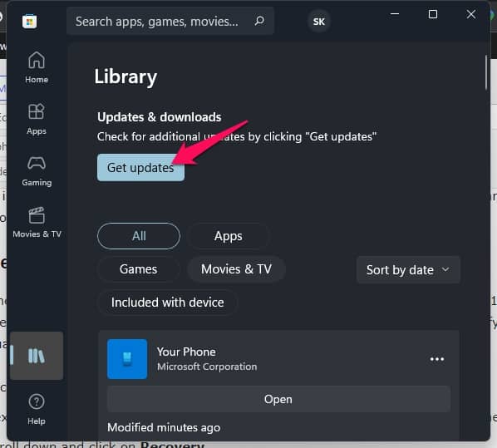Open Movies & TV in the sidebar
This screenshot has width=497, height=448.
tap(37, 222)
